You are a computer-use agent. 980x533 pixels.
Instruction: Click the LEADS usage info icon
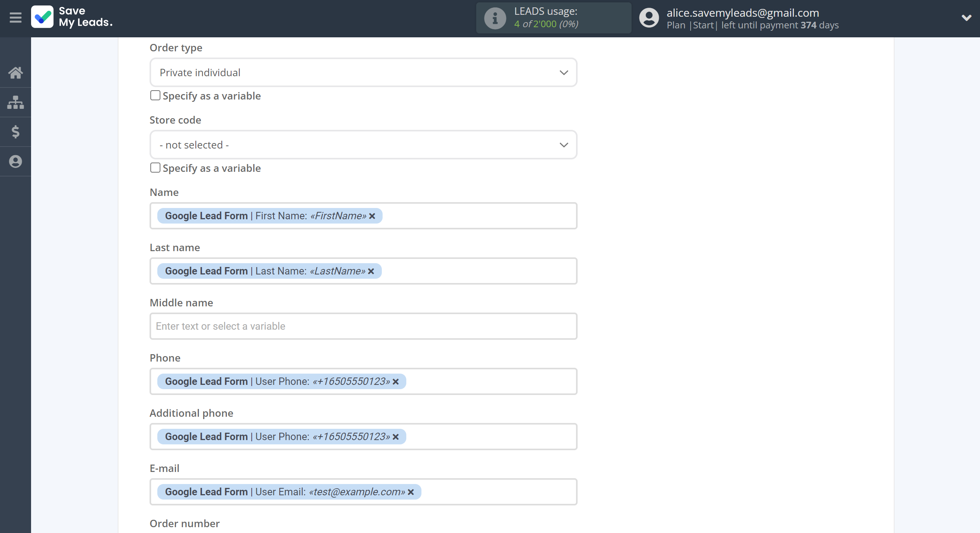(x=494, y=18)
